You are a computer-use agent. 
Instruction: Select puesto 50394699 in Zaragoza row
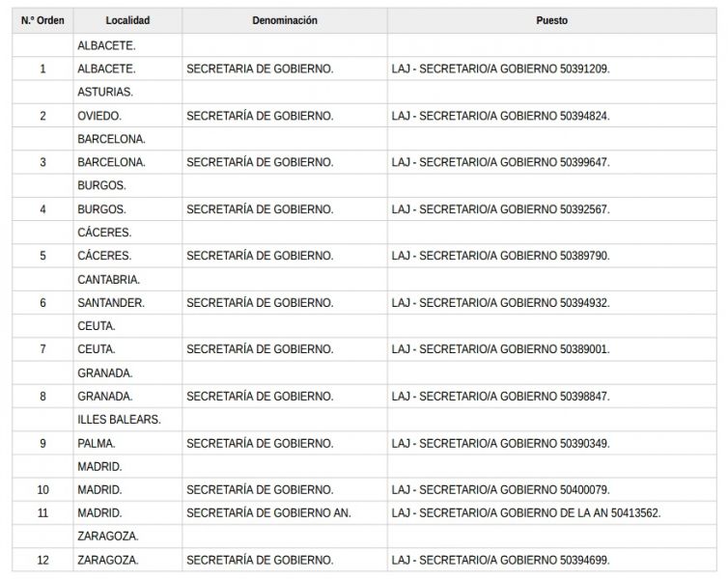[x=500, y=560]
